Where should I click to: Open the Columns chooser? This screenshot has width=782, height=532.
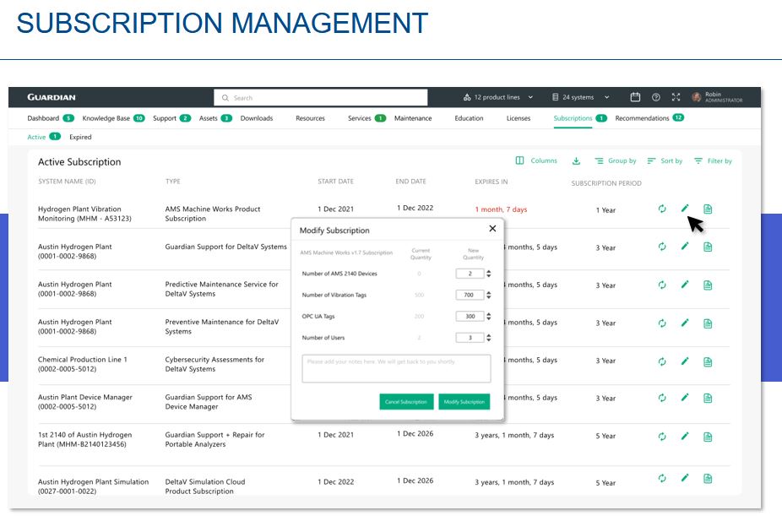[536, 160]
